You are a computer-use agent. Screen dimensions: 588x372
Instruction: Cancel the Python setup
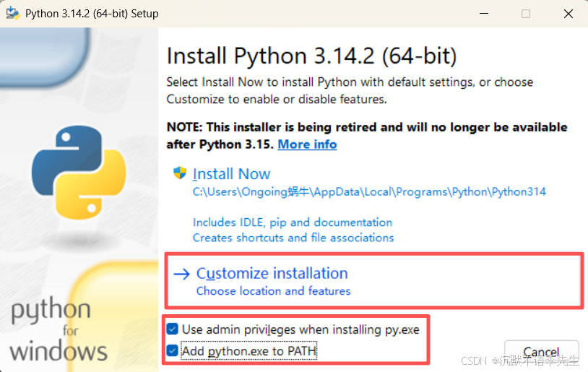[542, 352]
